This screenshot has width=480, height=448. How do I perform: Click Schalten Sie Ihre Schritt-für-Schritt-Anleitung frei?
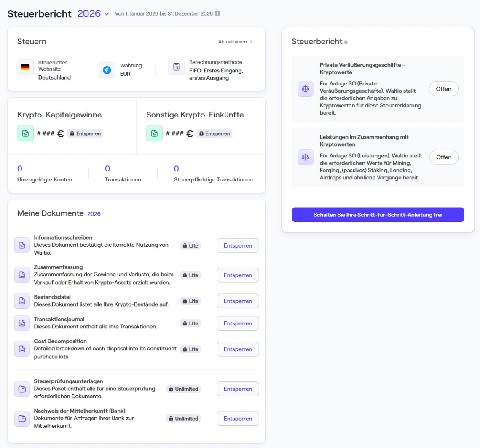coord(378,215)
